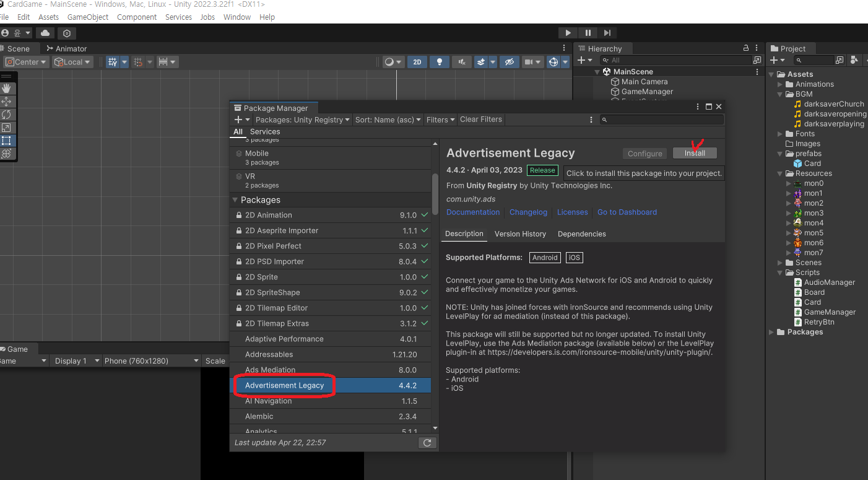The width and height of the screenshot is (868, 480).
Task: Click the Step frame button
Action: tap(607, 33)
